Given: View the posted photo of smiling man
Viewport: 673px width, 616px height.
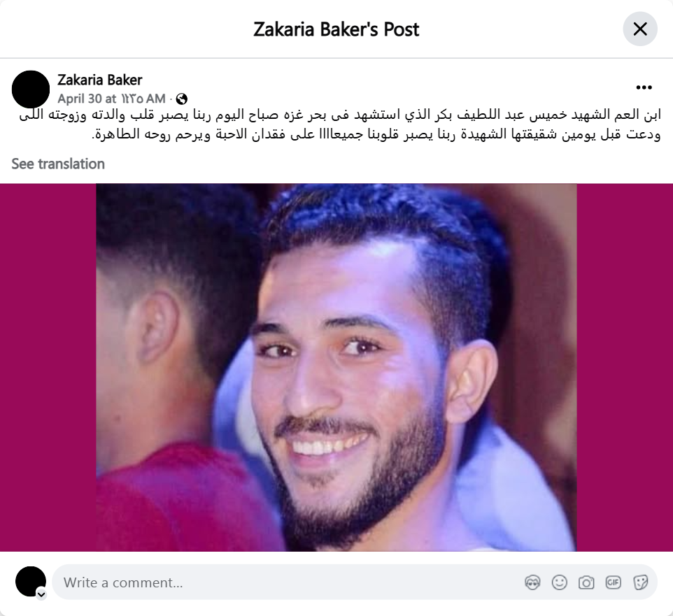Looking at the screenshot, I should pos(336,368).
